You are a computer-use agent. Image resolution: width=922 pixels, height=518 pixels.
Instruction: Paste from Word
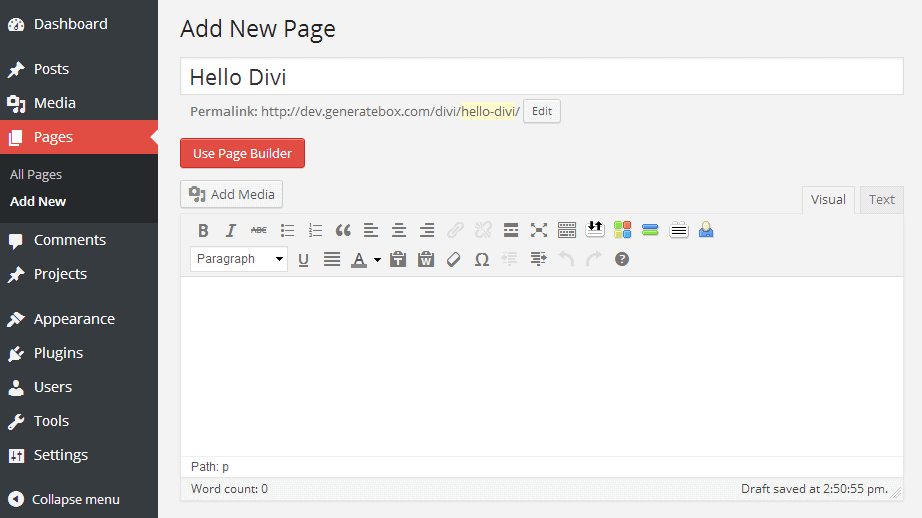(x=426, y=259)
